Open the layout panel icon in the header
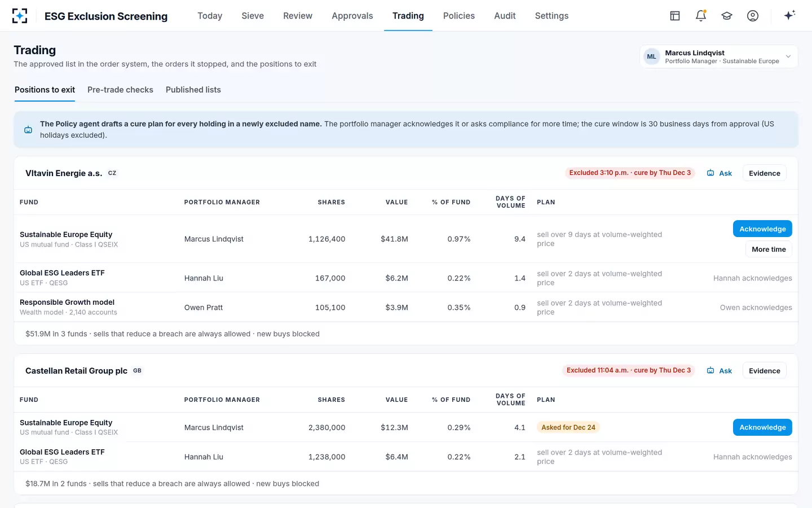 [x=675, y=16]
